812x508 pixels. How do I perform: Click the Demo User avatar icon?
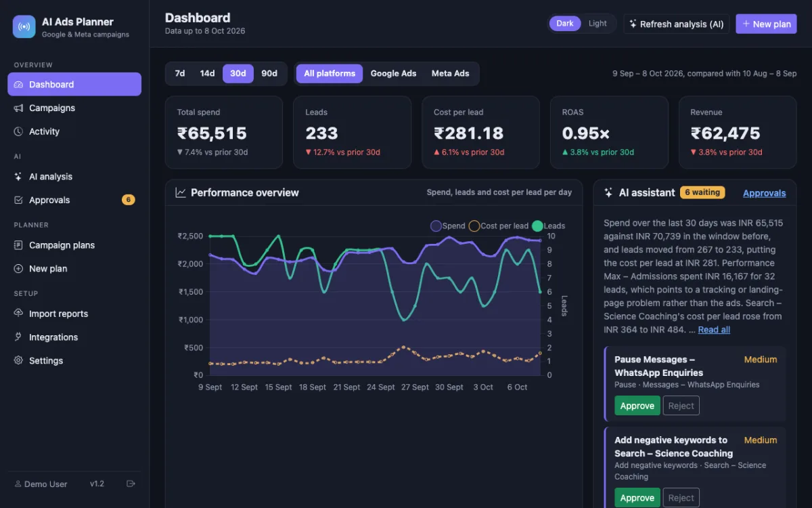pyautogui.click(x=18, y=484)
